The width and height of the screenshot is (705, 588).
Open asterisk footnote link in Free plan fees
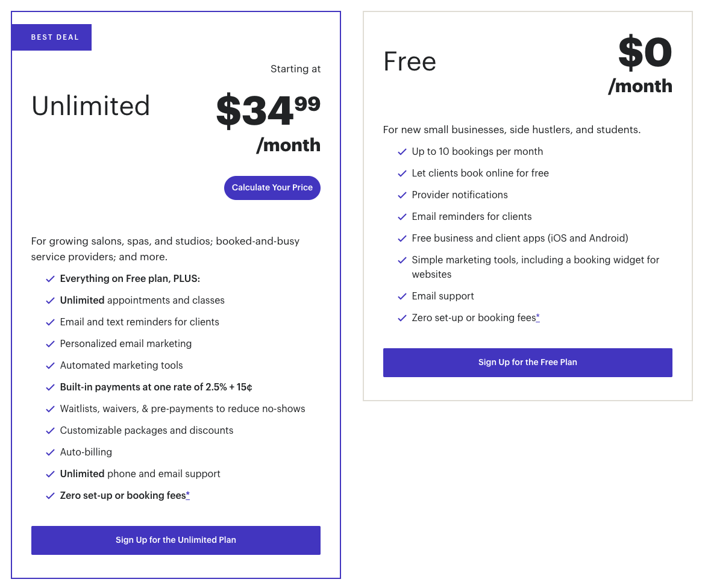pyautogui.click(x=537, y=317)
